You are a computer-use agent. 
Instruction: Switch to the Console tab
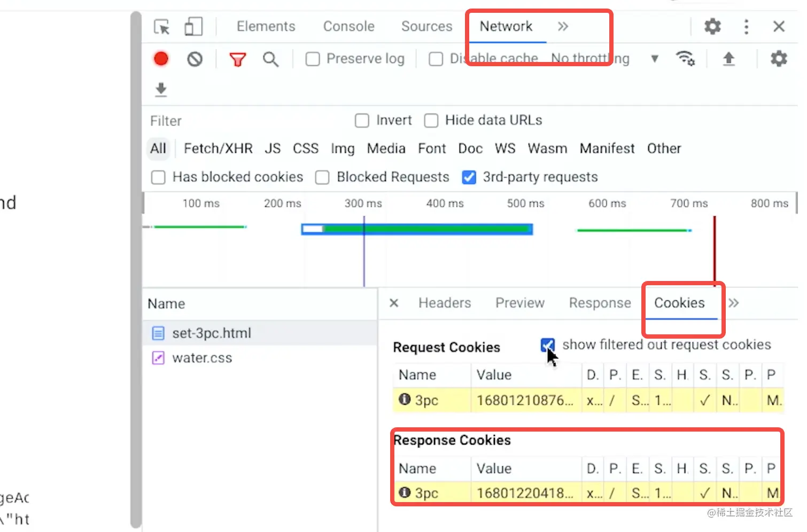(348, 26)
